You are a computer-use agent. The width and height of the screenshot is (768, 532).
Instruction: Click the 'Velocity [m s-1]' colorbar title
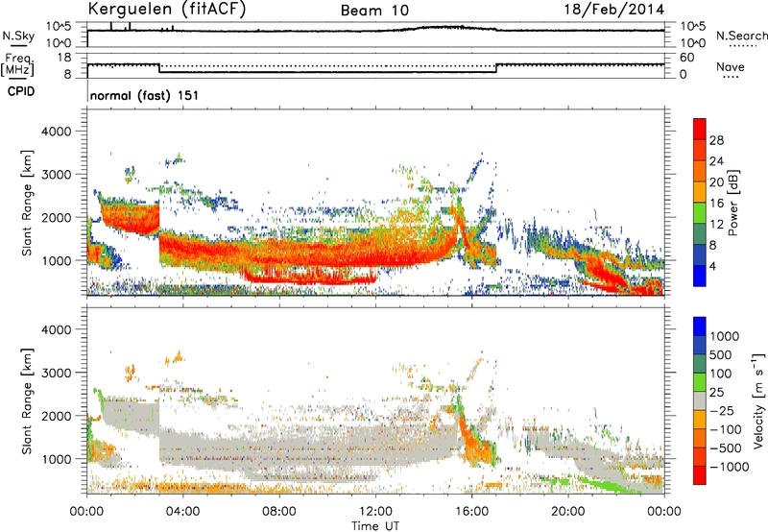click(x=758, y=400)
